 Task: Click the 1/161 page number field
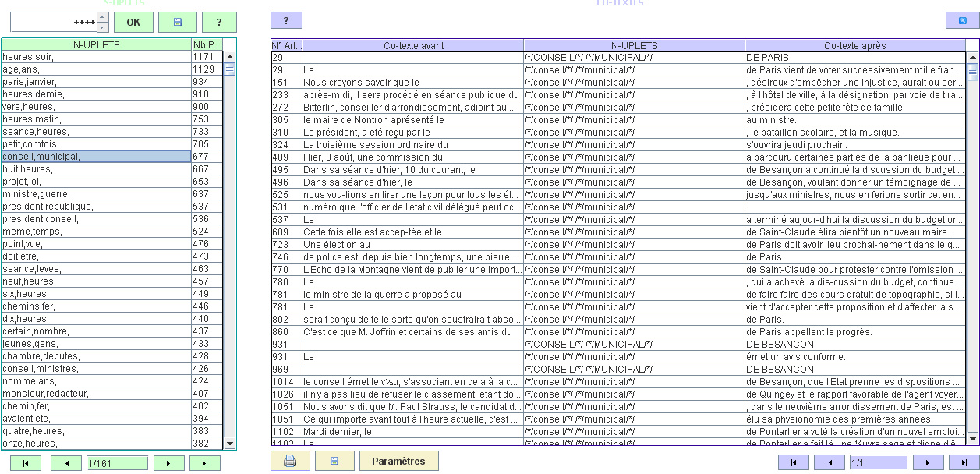(x=115, y=463)
